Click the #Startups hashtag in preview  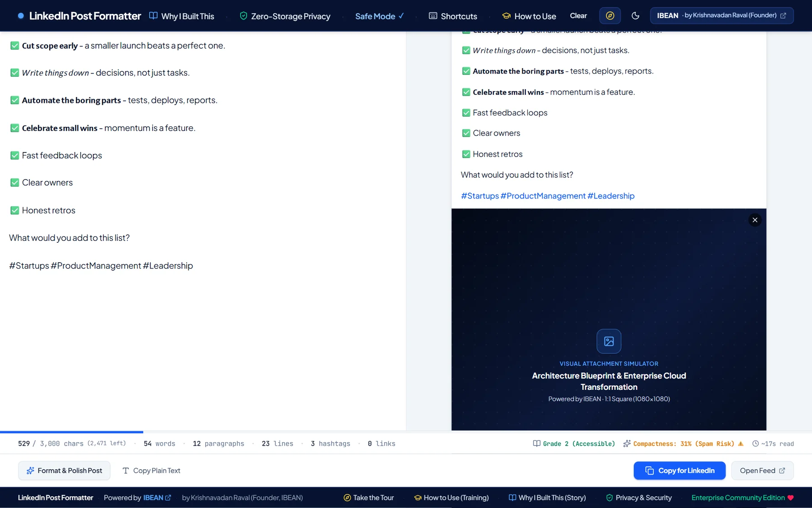[480, 196]
